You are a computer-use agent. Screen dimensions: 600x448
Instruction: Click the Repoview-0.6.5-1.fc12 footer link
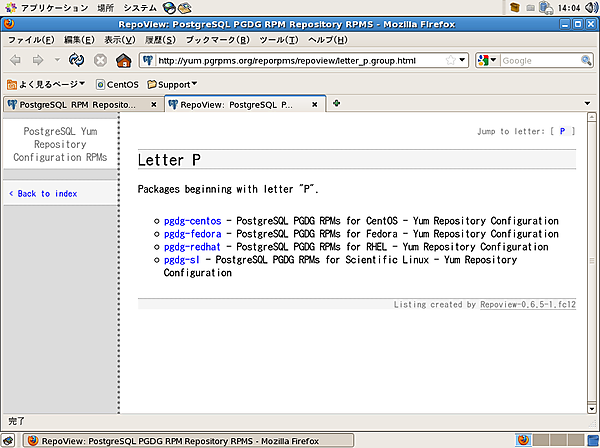[x=527, y=305]
